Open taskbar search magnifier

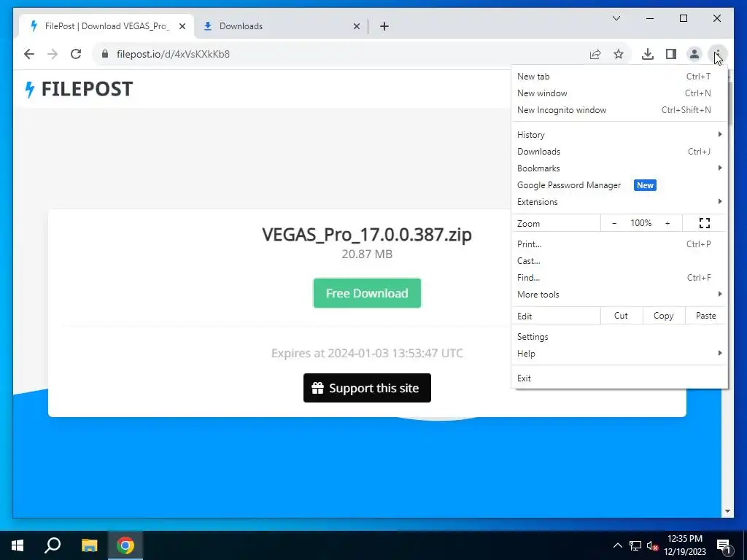(53, 545)
